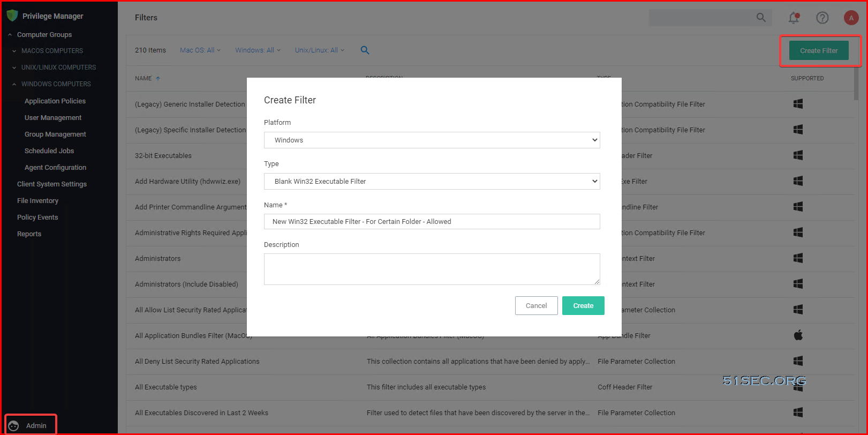Open the Type dropdown for filter type

point(432,182)
